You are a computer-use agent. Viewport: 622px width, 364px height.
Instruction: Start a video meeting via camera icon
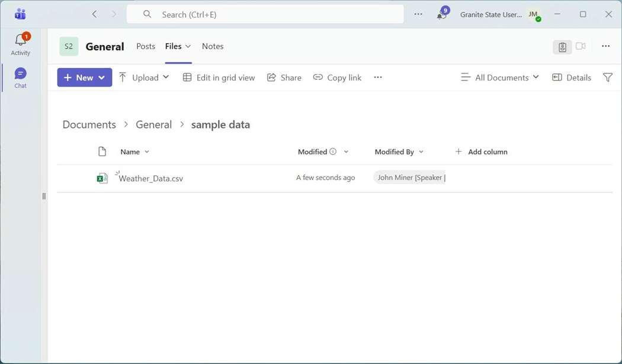point(581,46)
